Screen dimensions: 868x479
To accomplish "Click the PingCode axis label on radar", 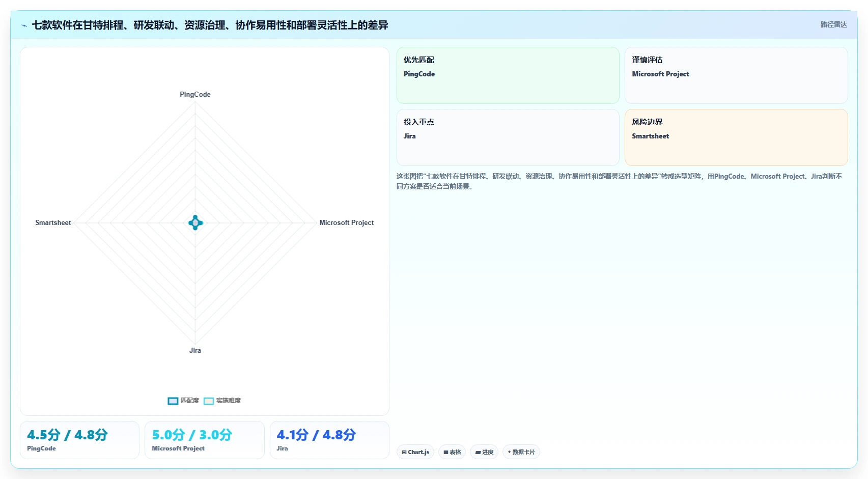I will tap(195, 95).
